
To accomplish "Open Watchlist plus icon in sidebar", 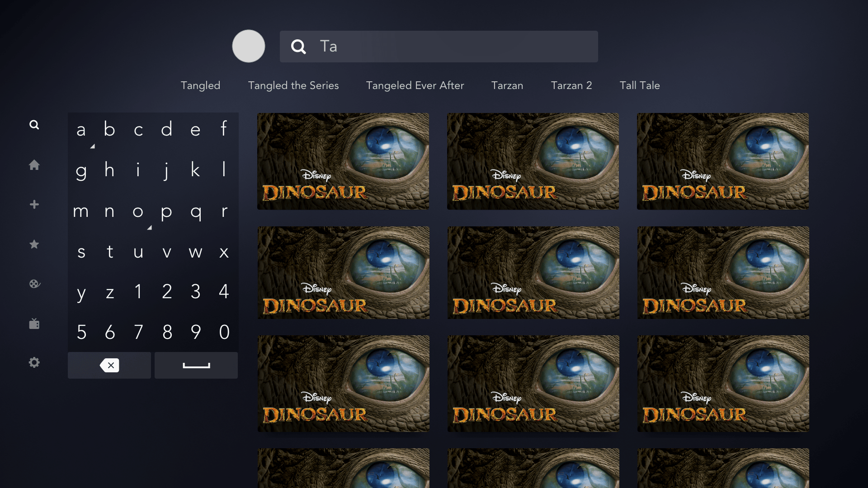I will pyautogui.click(x=34, y=205).
